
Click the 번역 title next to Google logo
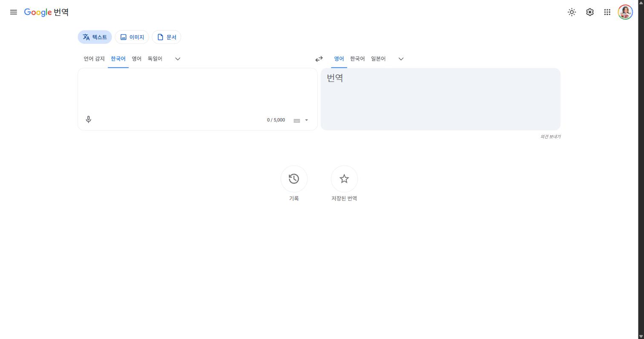(x=61, y=12)
